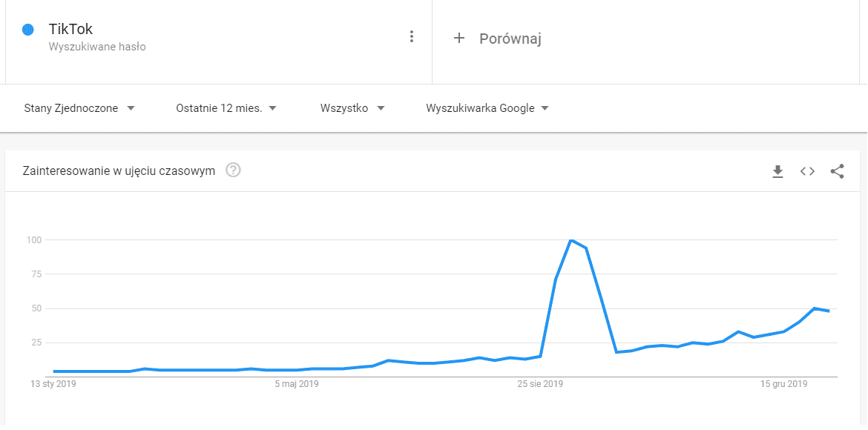Click the Zainteresowanie w ujęciu czasowym heading
Image resolution: width=868 pixels, height=430 pixels.
tap(119, 171)
